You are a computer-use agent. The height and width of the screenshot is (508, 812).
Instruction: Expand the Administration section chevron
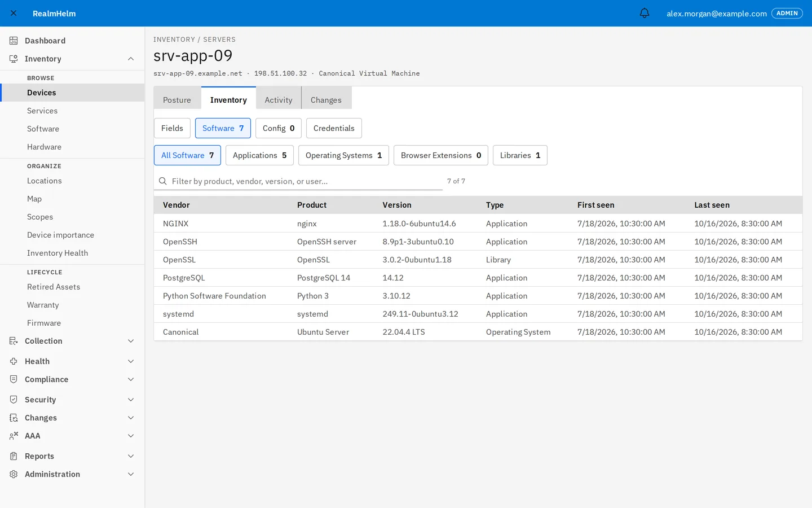(131, 474)
